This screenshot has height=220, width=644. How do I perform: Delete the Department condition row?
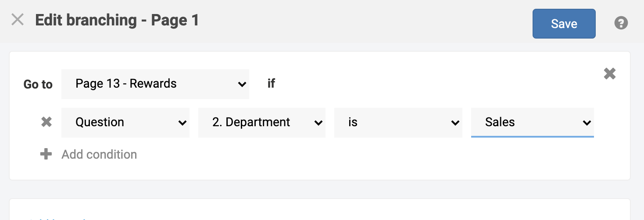[47, 122]
